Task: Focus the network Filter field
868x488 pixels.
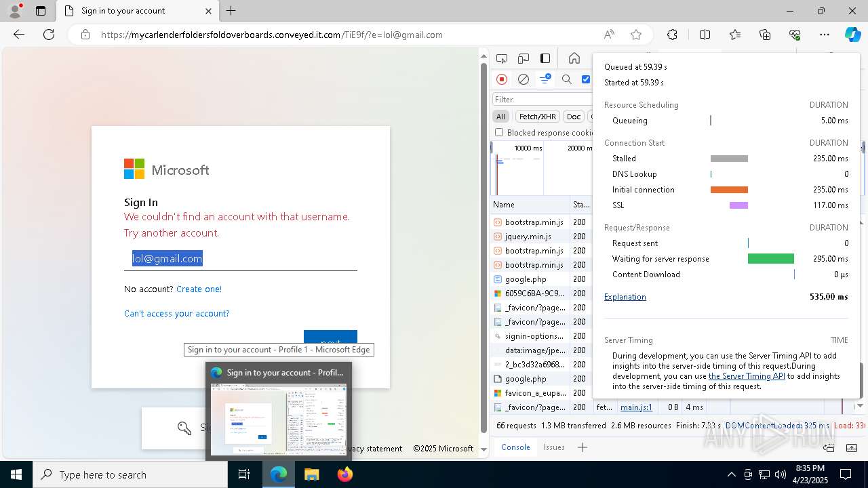Action: pyautogui.click(x=542, y=99)
